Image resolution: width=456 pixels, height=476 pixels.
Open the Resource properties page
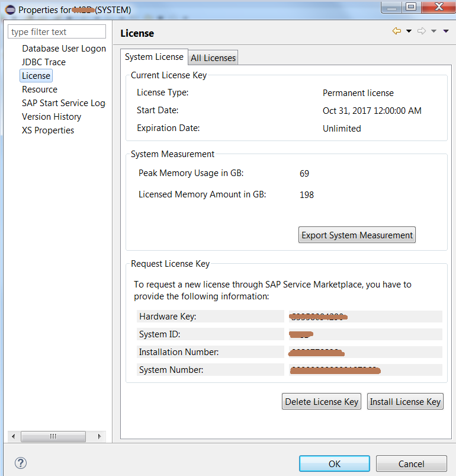click(40, 90)
